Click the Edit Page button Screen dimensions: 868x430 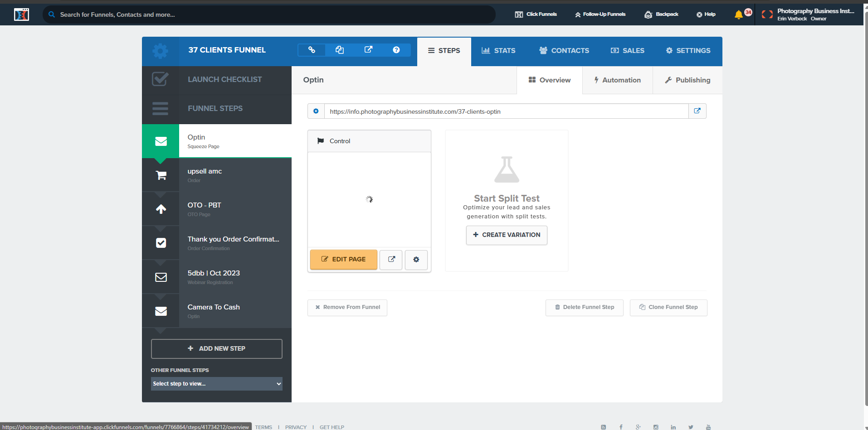(343, 259)
